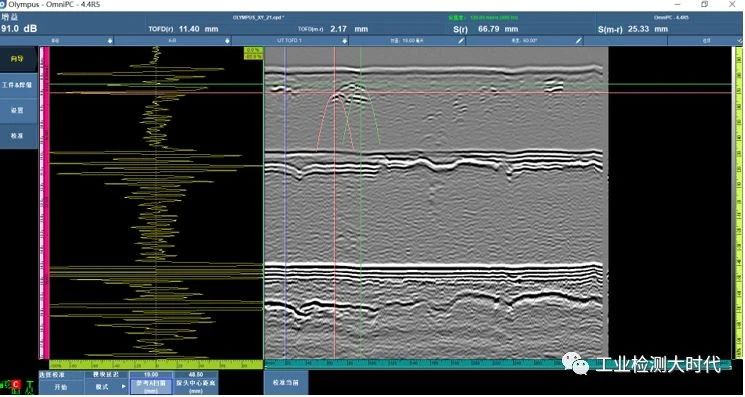Click the 开始 start button
The width and height of the screenshot is (745, 397).
61,387
